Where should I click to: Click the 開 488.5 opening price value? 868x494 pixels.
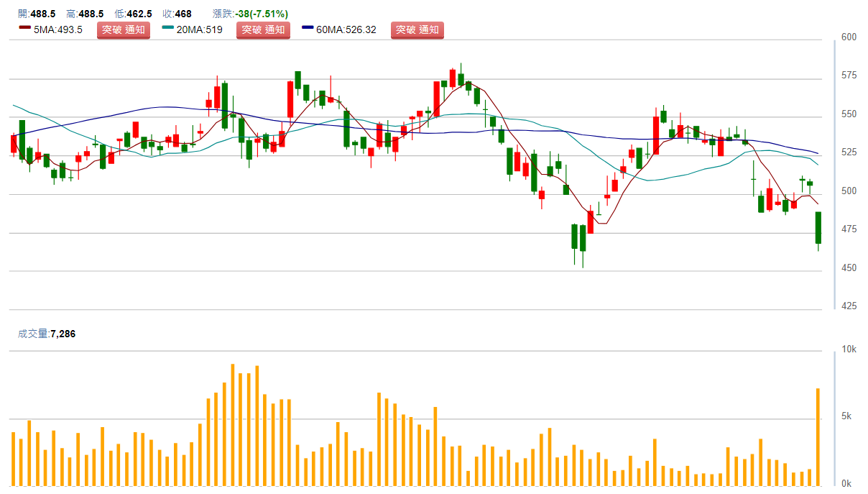[x=42, y=14]
